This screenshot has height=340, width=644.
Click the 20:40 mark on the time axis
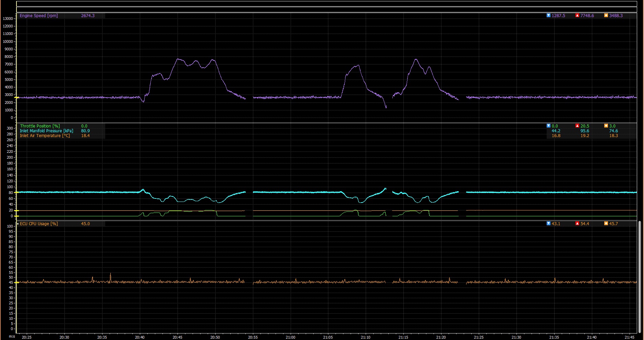click(x=139, y=337)
